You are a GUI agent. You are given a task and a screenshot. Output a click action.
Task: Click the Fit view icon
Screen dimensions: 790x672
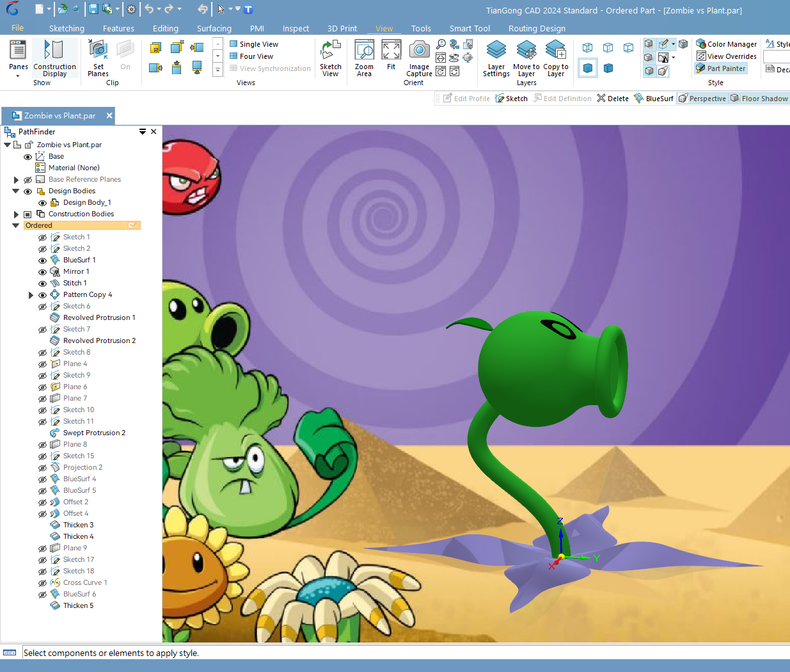[391, 55]
